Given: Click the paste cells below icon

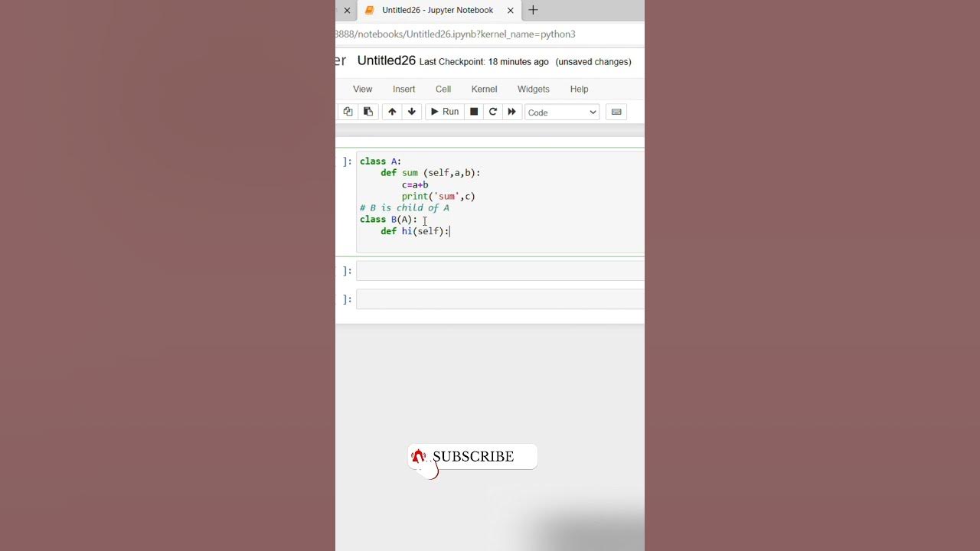Looking at the screenshot, I should [367, 112].
